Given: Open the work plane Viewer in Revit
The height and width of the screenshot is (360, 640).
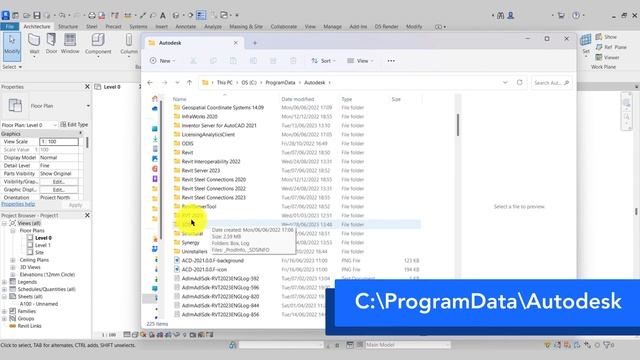Looking at the screenshot, I should coord(607,57).
